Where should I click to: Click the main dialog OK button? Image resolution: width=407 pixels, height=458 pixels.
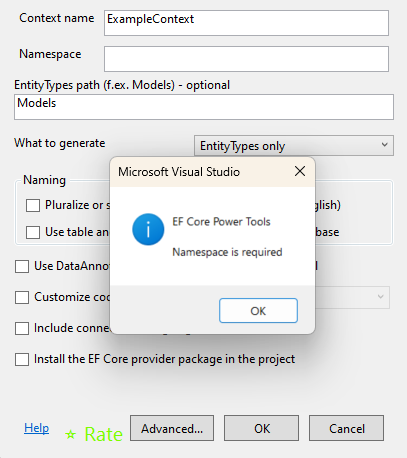(261, 428)
